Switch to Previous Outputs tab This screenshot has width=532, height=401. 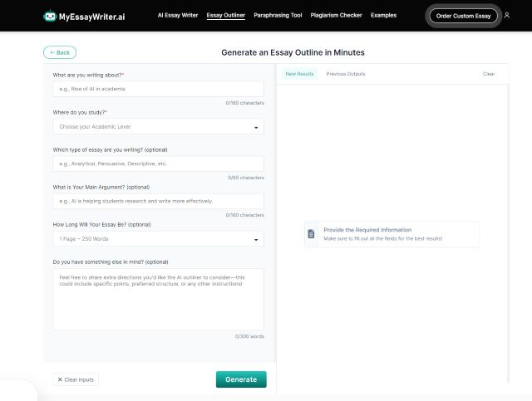coord(346,74)
